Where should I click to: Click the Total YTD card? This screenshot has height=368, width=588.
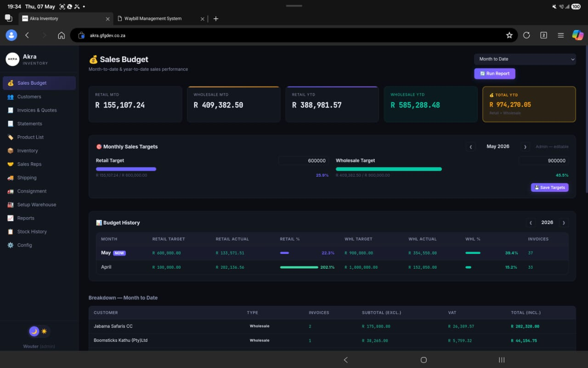[529, 104]
